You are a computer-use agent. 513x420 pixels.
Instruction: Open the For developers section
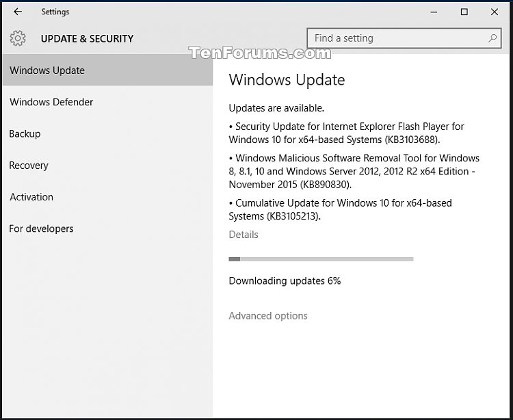click(x=107, y=228)
